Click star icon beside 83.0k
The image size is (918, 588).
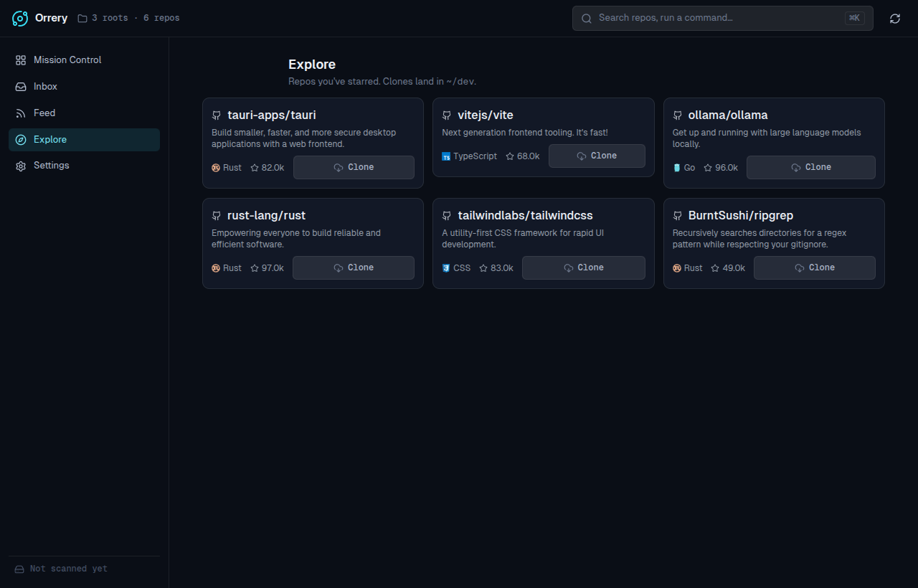tap(483, 268)
